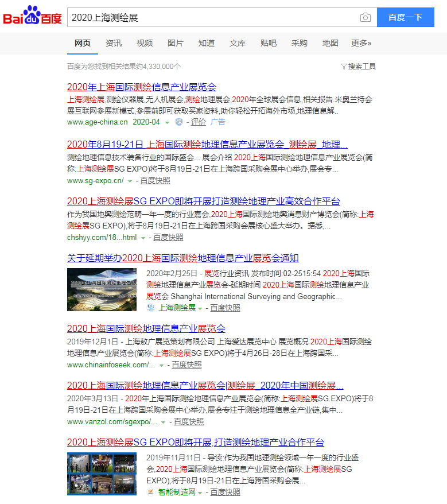The height and width of the screenshot is (504, 447).
Task: Open the 更多» menu
Action: click(x=361, y=43)
